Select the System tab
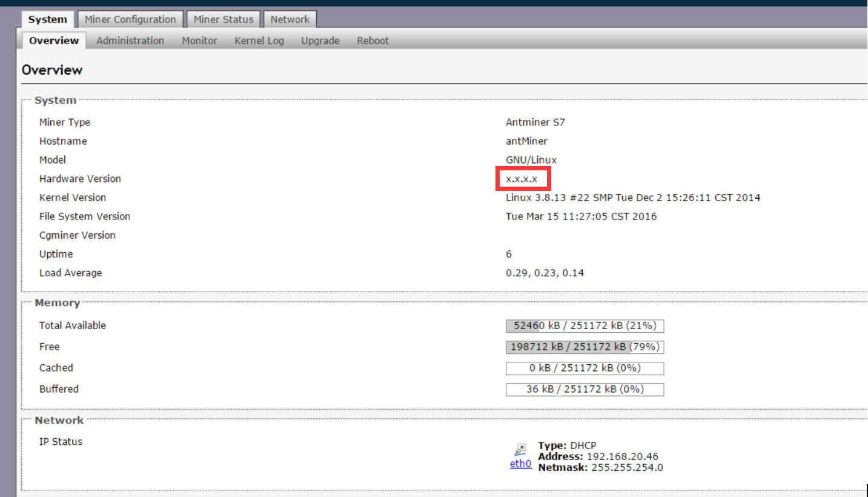This screenshot has width=868, height=497. pos(47,19)
